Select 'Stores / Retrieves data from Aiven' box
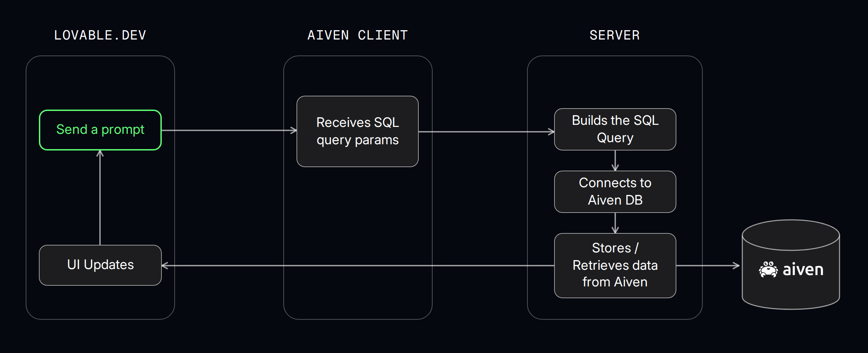The width and height of the screenshot is (868, 353). point(615,266)
